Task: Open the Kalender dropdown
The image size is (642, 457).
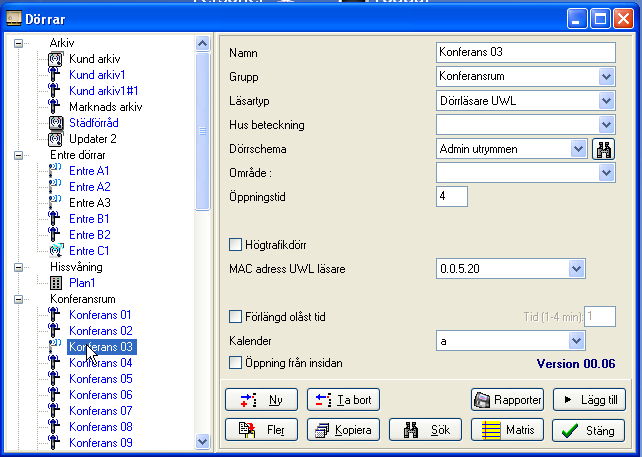Action: pos(576,341)
